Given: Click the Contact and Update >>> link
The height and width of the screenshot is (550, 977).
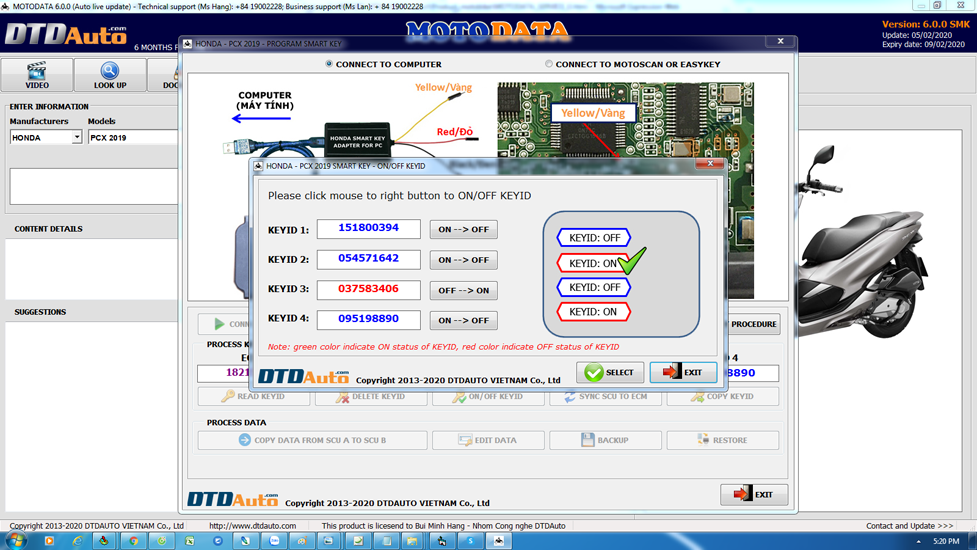Looking at the screenshot, I should coord(909,526).
